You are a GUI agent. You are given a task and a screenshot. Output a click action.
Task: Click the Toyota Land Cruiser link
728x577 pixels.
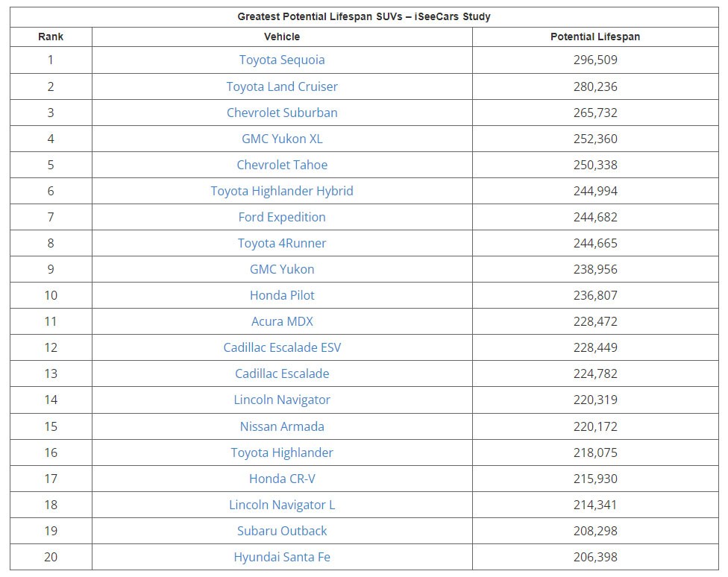point(282,86)
